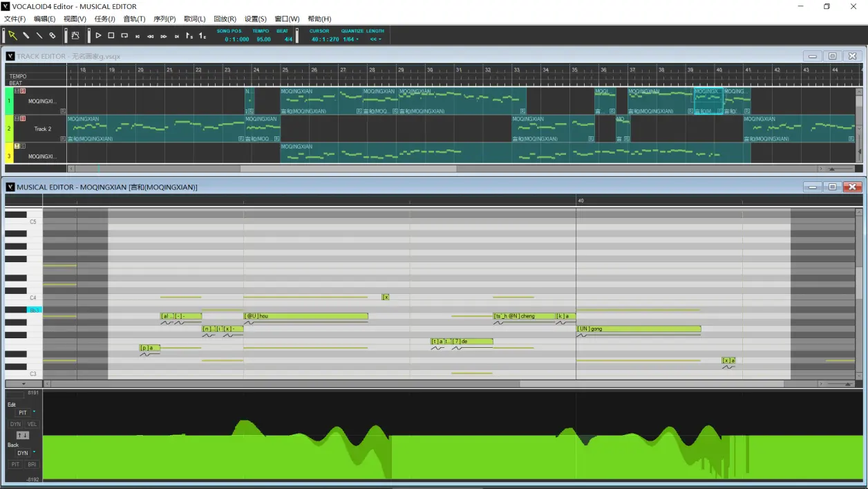Click the Rewind button
The width and height of the screenshot is (868, 489).
[x=151, y=37]
